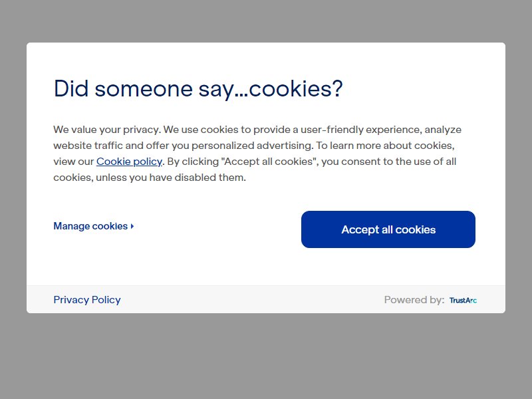Viewport: 532px width, 399px height.
Task: Click the empty white area beneath Manage cookies
Action: (x=136, y=261)
